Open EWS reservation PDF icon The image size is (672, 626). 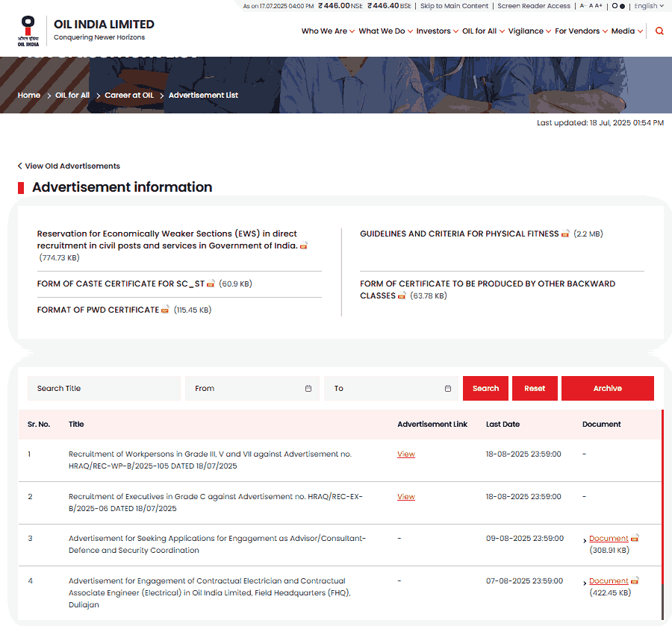click(x=304, y=245)
